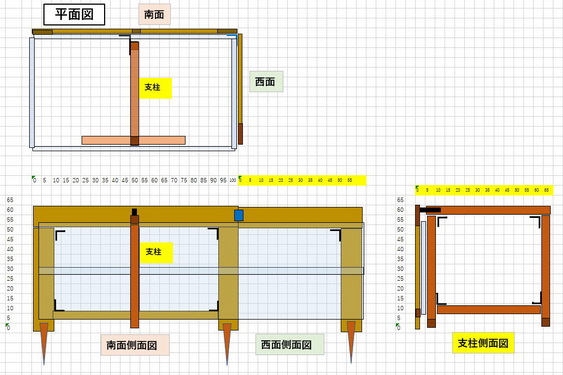Click the yellow 支柱側面図 caption box
The height and width of the screenshot is (375, 563).
[x=483, y=343]
